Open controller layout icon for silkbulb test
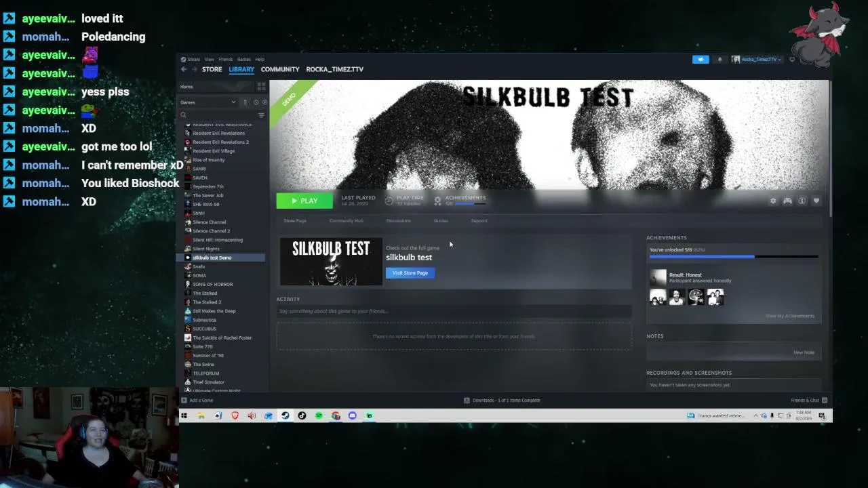Screen dimensions: 868x488 tap(787, 201)
